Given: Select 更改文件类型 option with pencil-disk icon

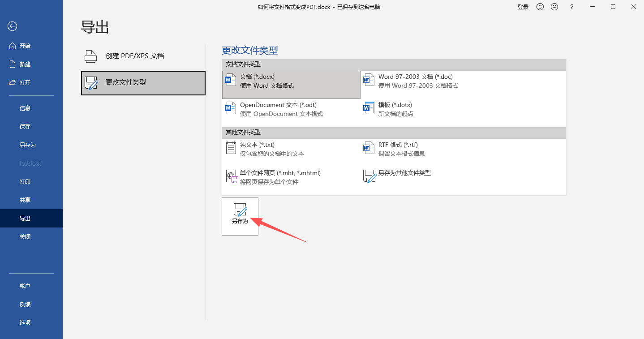Looking at the screenshot, I should point(143,83).
